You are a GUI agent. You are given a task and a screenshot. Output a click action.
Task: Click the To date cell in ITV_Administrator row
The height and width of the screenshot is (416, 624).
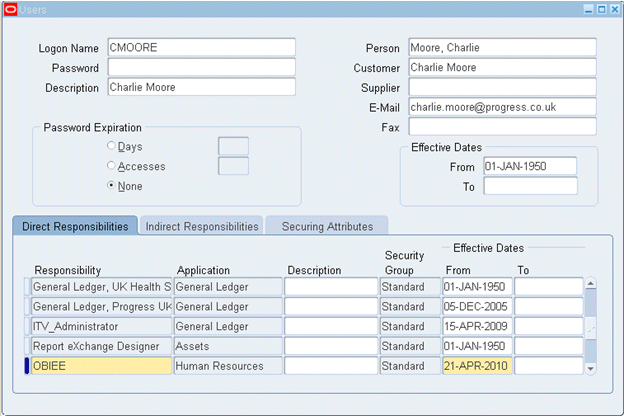[549, 326]
